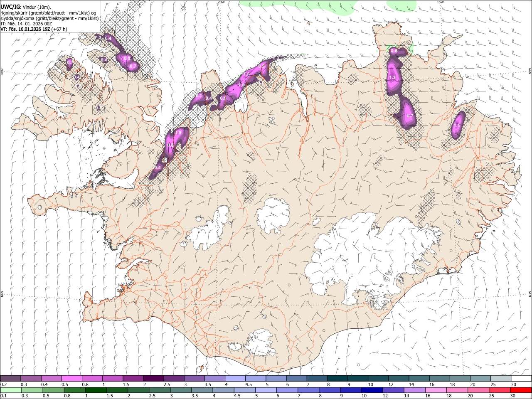The width and height of the screenshot is (532, 399).
Task: Select the 'IT: Mið. 14. 01. 2026 00Z' line
Action: [26, 24]
